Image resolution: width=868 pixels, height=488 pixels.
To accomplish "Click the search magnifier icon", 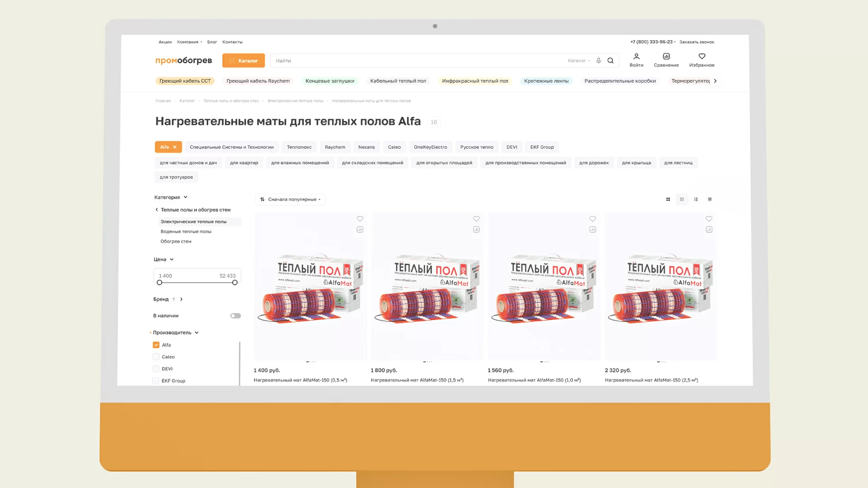I will (610, 61).
